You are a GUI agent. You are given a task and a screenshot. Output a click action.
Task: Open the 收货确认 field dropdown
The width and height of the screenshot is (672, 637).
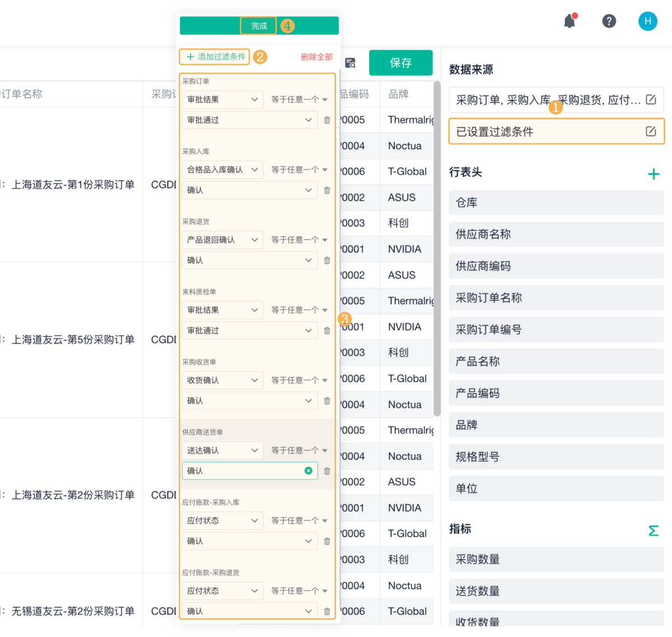222,380
